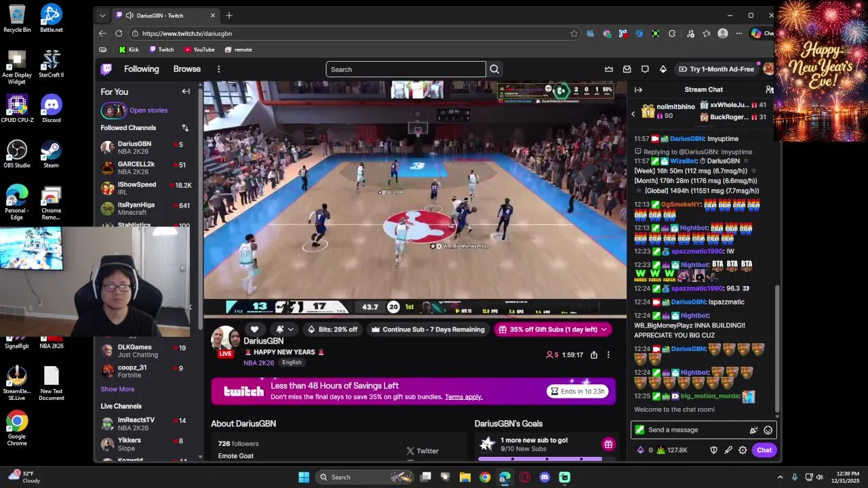Open Discord from the taskbar
868x488 pixels.
(545, 477)
